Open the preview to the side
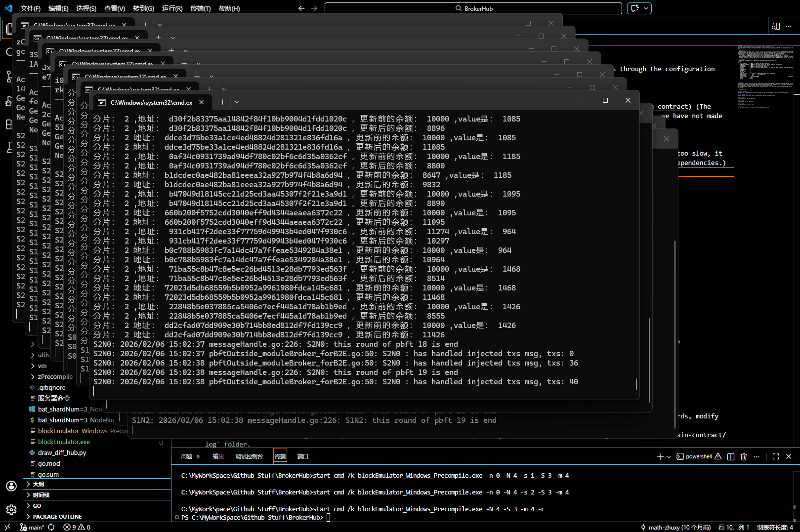 pyautogui.click(x=776, y=26)
